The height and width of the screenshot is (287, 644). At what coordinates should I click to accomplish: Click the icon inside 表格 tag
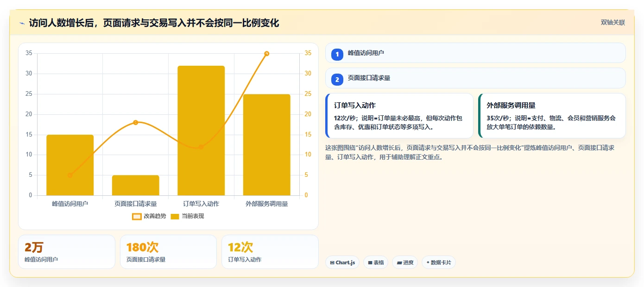coord(370,262)
